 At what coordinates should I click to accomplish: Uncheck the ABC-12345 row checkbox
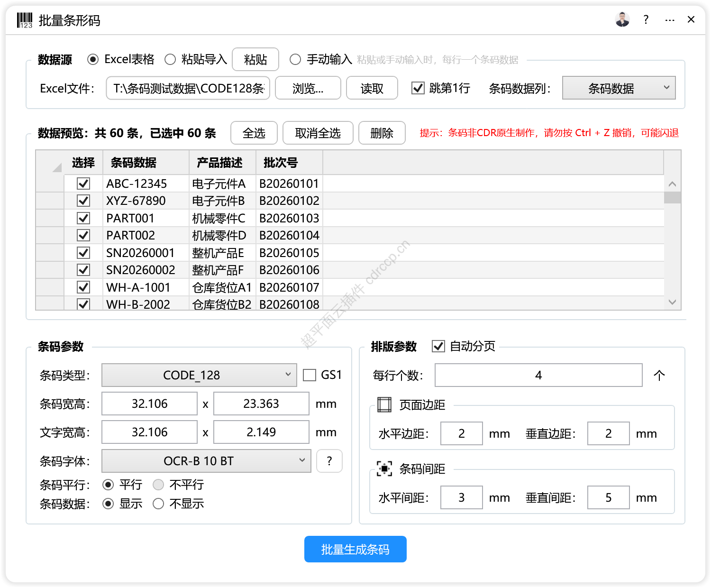click(83, 183)
